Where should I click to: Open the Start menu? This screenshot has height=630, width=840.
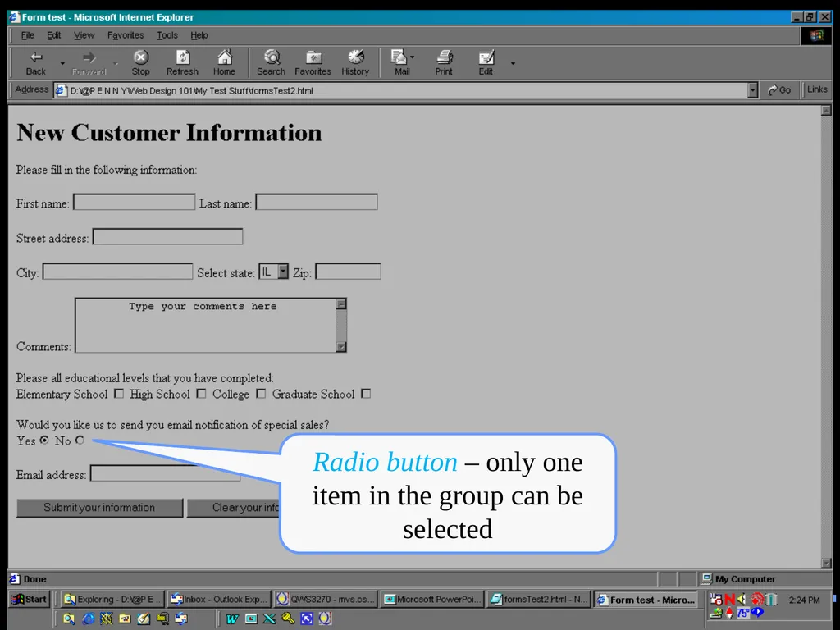30,600
